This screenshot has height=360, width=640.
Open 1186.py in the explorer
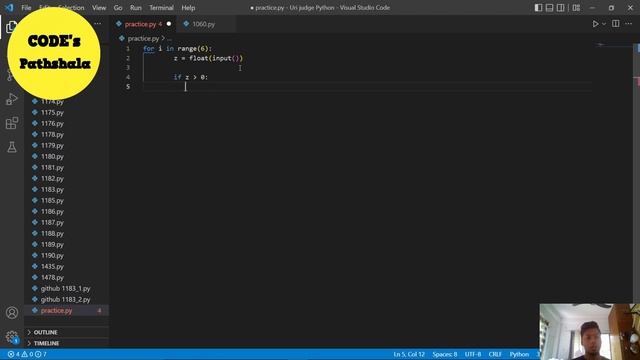coord(52,211)
